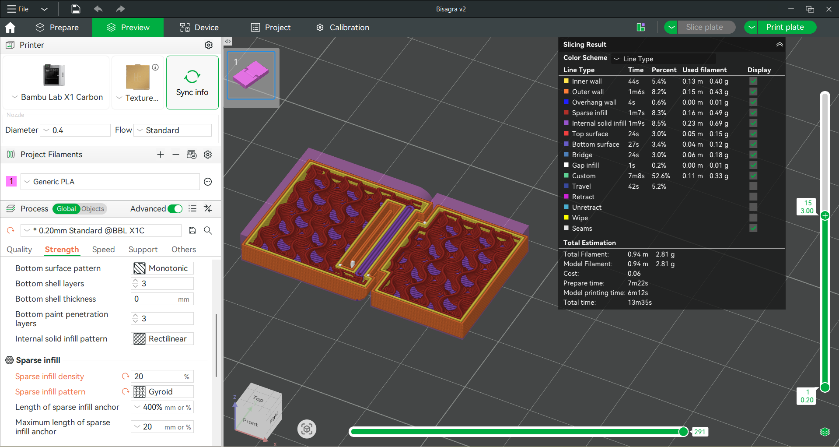Remove a filament with the minus icon

coord(176,154)
